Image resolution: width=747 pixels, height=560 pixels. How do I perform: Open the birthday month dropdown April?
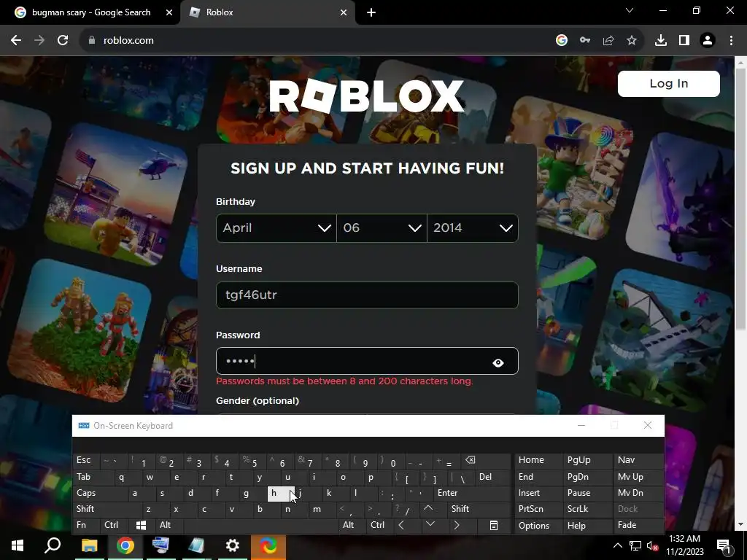pyautogui.click(x=276, y=228)
